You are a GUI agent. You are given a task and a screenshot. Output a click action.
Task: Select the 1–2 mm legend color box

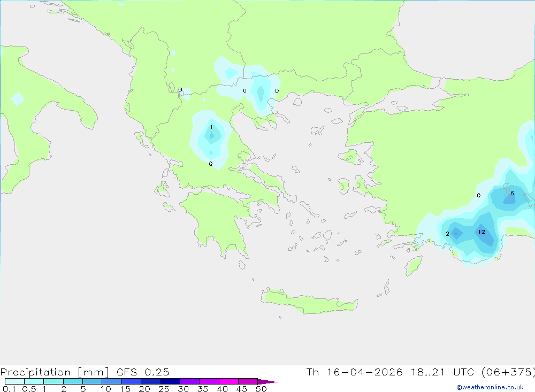(x=53, y=381)
